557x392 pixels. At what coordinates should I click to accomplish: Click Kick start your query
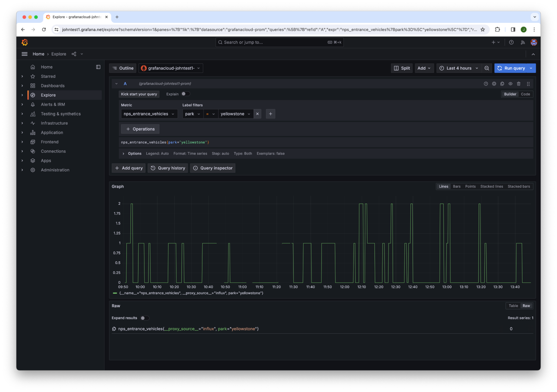[139, 94]
